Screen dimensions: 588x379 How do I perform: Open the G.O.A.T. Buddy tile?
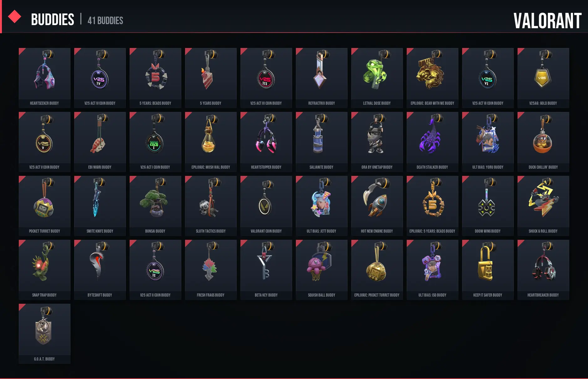(44, 334)
